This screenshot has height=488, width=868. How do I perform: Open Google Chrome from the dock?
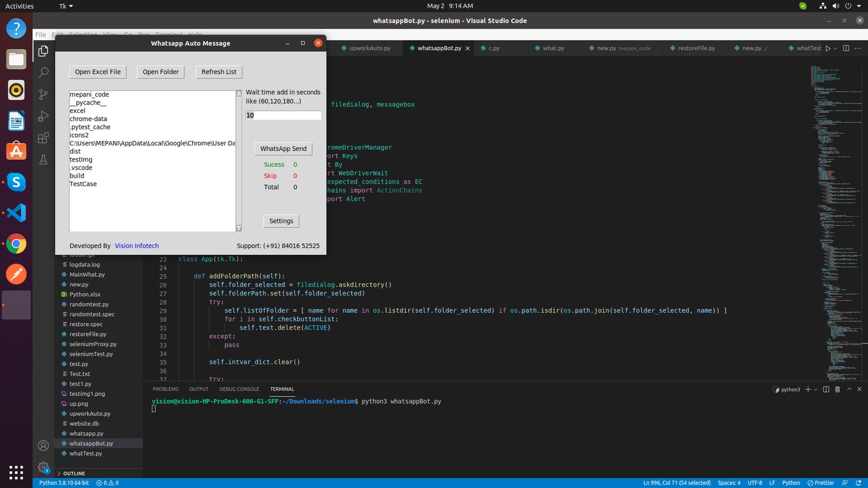coord(16,244)
